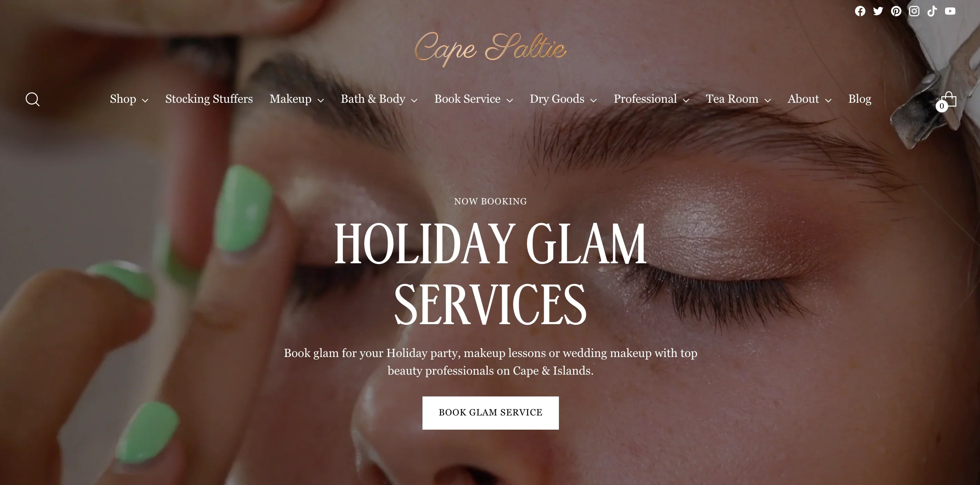Screen dimensions: 980x485
Task: Go to Stocking Stuffers page
Action: pos(209,99)
